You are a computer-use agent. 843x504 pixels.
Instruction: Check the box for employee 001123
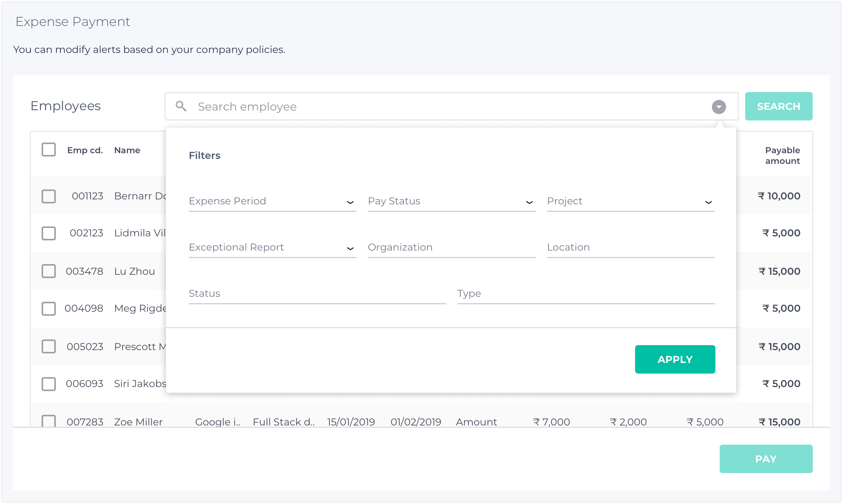click(49, 196)
